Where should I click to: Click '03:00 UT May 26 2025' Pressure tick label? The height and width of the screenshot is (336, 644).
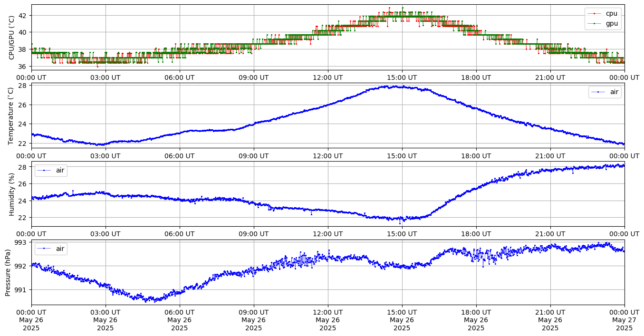[x=106, y=320]
